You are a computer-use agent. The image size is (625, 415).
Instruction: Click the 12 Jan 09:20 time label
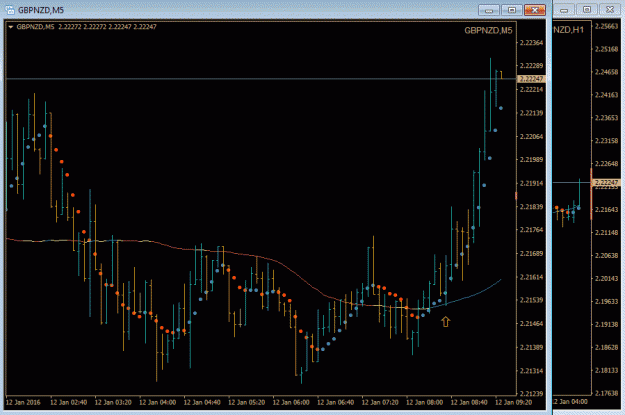513,402
